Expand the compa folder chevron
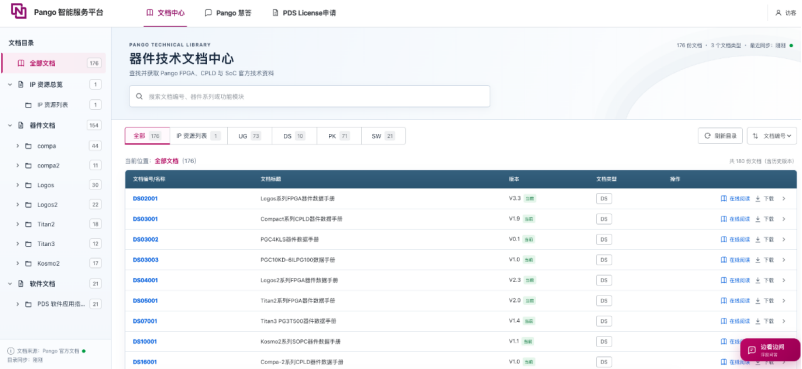 point(17,146)
